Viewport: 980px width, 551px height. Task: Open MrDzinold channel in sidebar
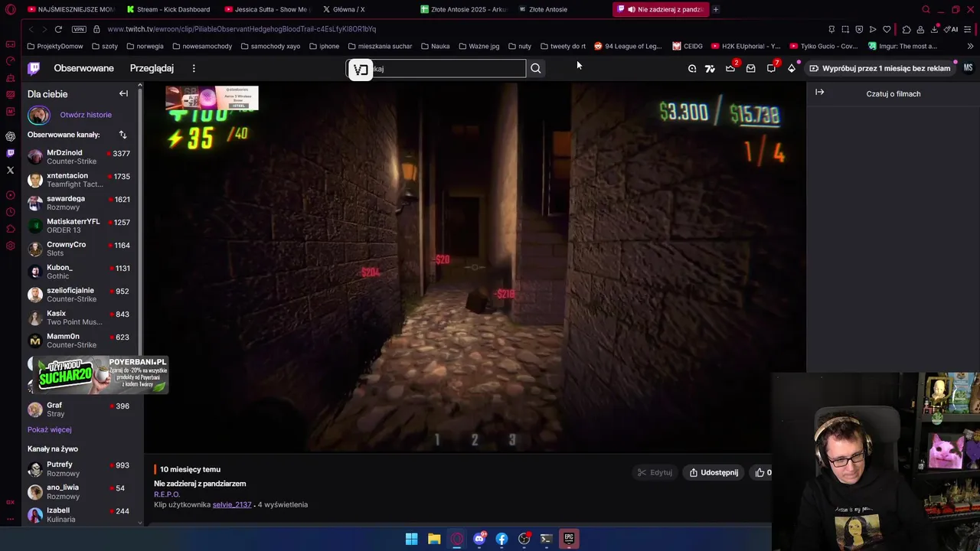click(80, 157)
